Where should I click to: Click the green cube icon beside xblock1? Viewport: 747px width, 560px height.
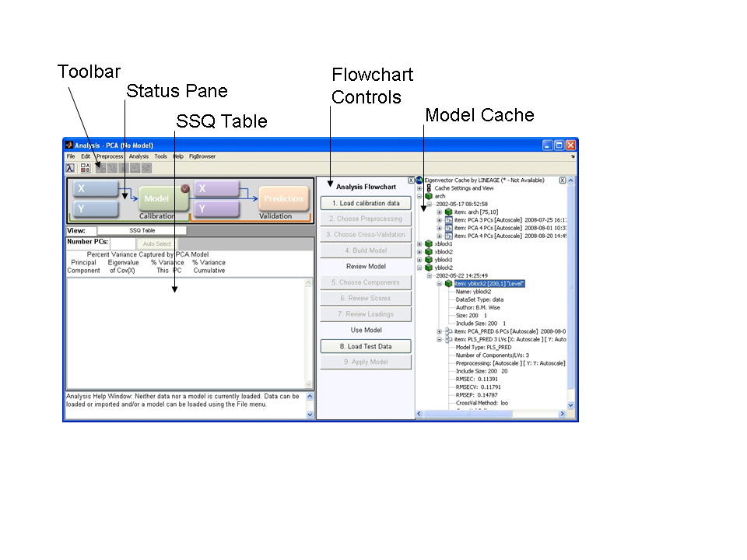[429, 243]
